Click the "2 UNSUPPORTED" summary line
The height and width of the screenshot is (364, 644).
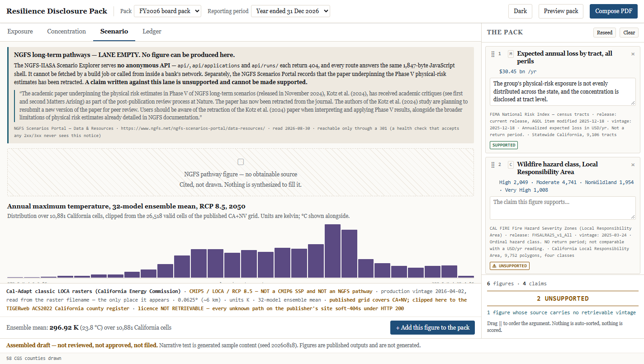[x=563, y=298]
